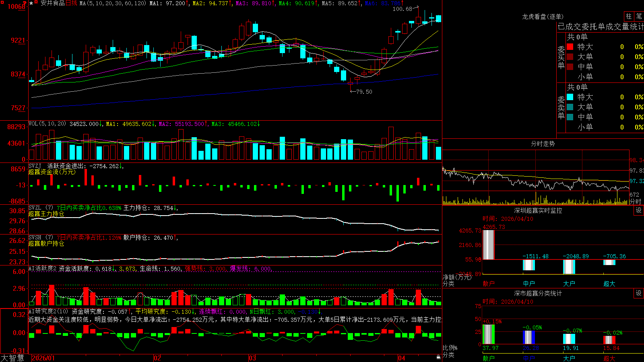Image resolution: width=644 pixels, height=362 pixels.
Task: Click the 10068 price axis label
Action: pos(17,6)
